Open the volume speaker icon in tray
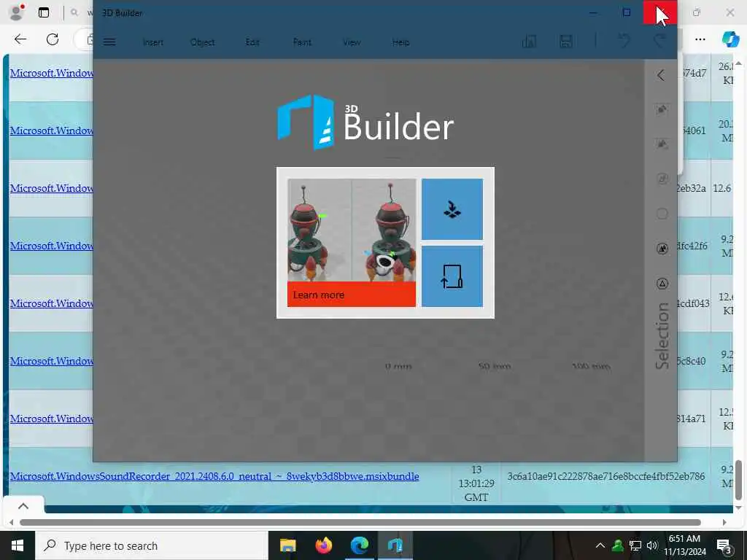The width and height of the screenshot is (747, 560). point(651,545)
